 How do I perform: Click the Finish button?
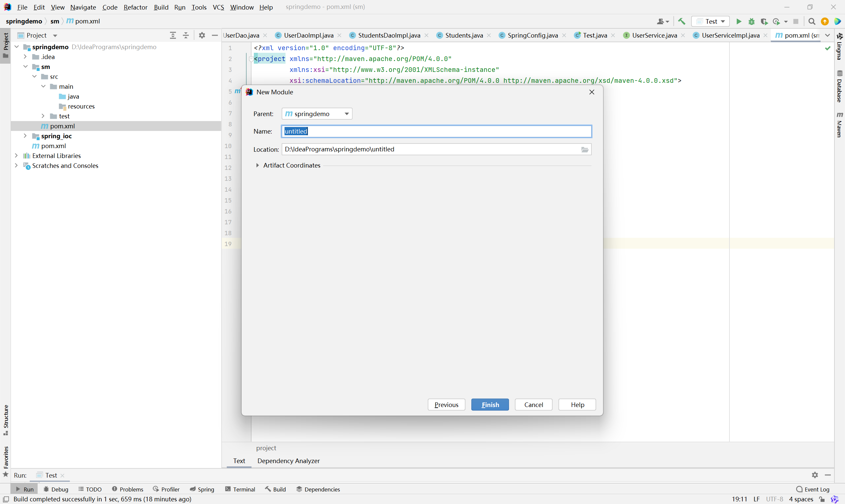tap(490, 404)
